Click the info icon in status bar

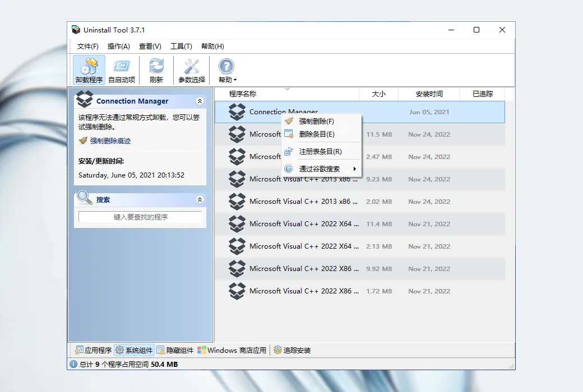point(73,364)
